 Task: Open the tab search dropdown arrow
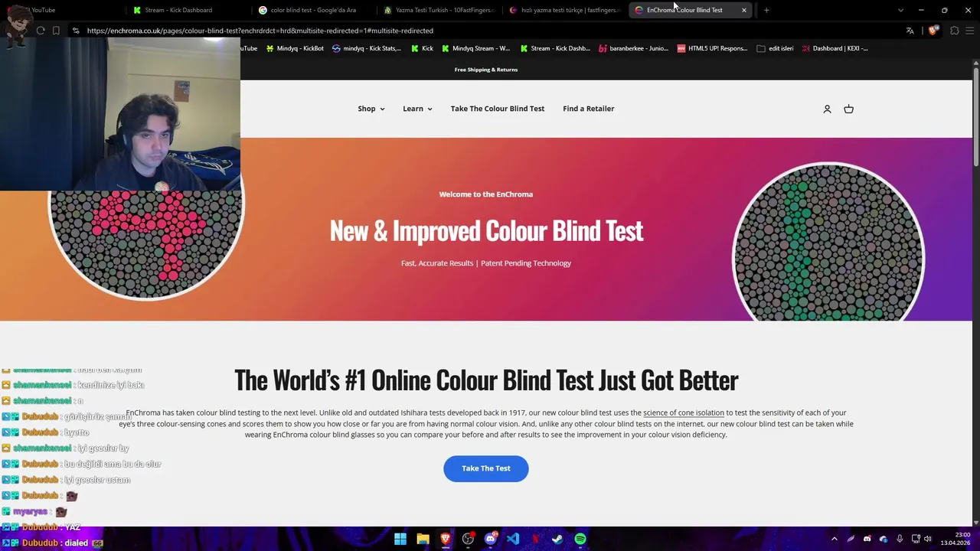(900, 10)
